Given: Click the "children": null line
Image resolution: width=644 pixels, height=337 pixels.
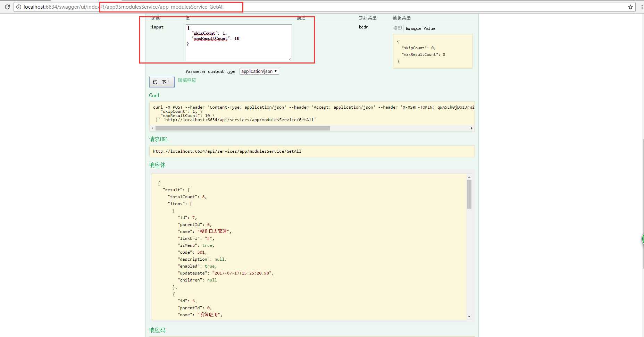Looking at the screenshot, I should (197, 280).
